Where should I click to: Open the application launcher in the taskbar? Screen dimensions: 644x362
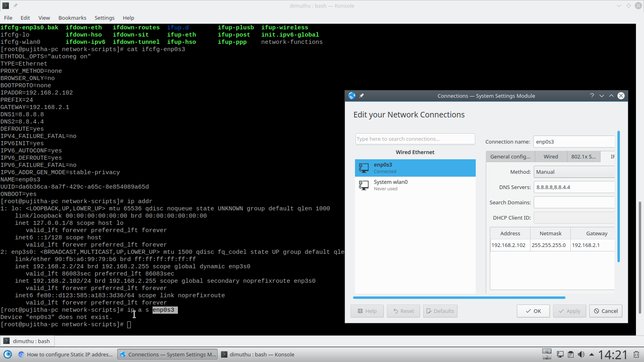point(8,354)
